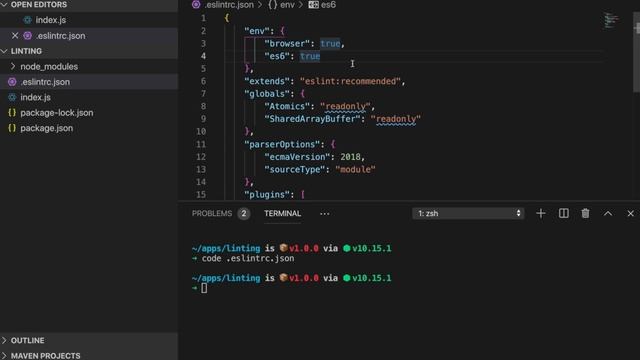The height and width of the screenshot is (360, 640).
Task: Maximize panel with the up chevron
Action: [608, 213]
